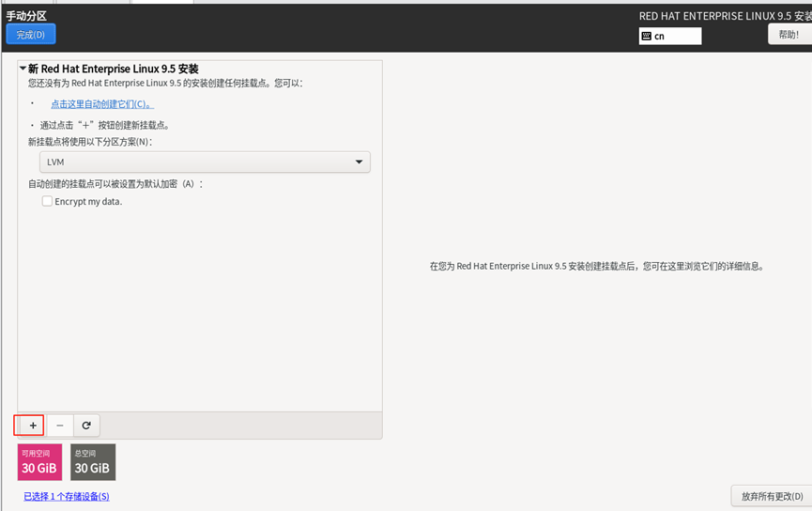Click the 手动分区 title text
The image size is (812, 511).
[26, 16]
